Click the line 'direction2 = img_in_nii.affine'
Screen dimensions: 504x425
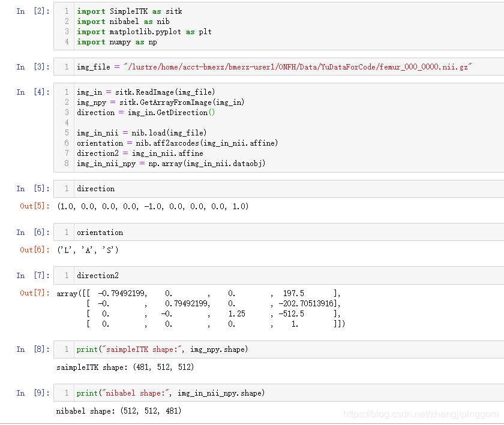click(140, 153)
